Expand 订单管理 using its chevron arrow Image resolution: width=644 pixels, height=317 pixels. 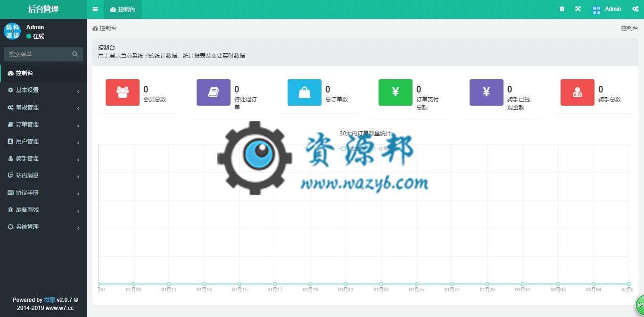click(78, 125)
